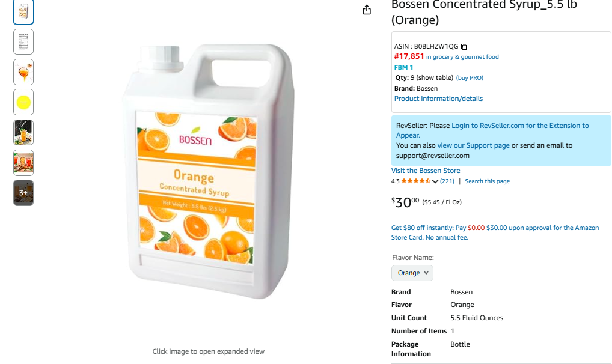Viewport: 612px width, 364px height.
Task: Select the syrup pouring thumbnail
Action: coord(23,72)
